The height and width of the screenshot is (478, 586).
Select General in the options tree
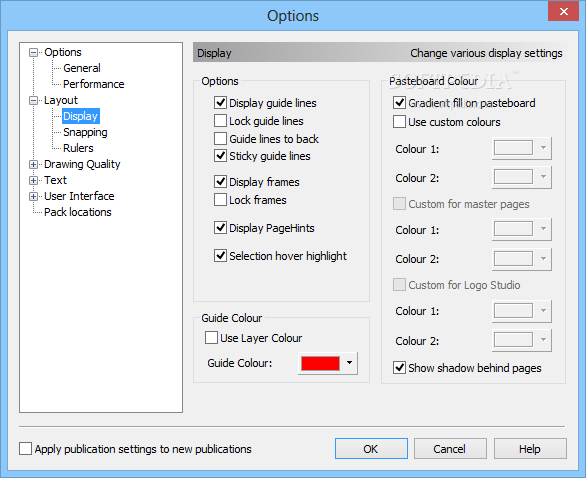82,68
